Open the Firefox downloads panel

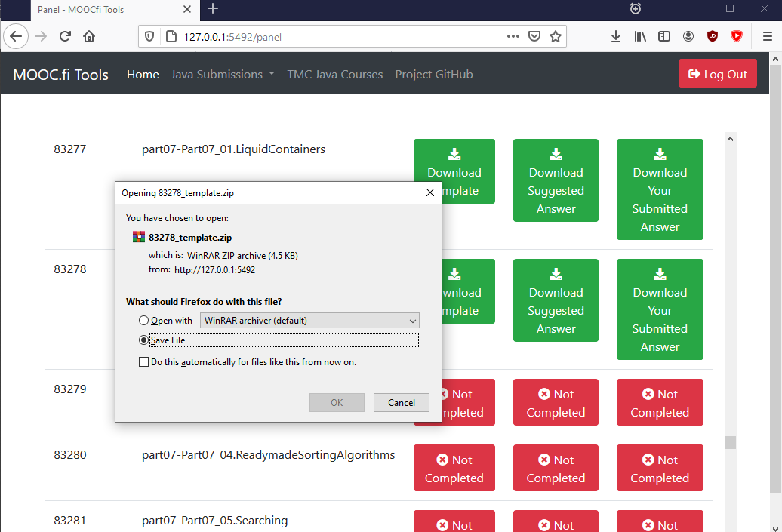coord(616,36)
